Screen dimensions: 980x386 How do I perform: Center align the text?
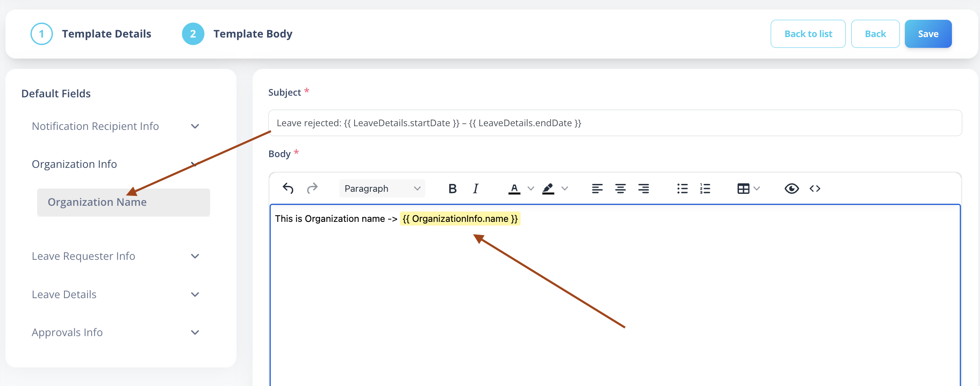620,188
